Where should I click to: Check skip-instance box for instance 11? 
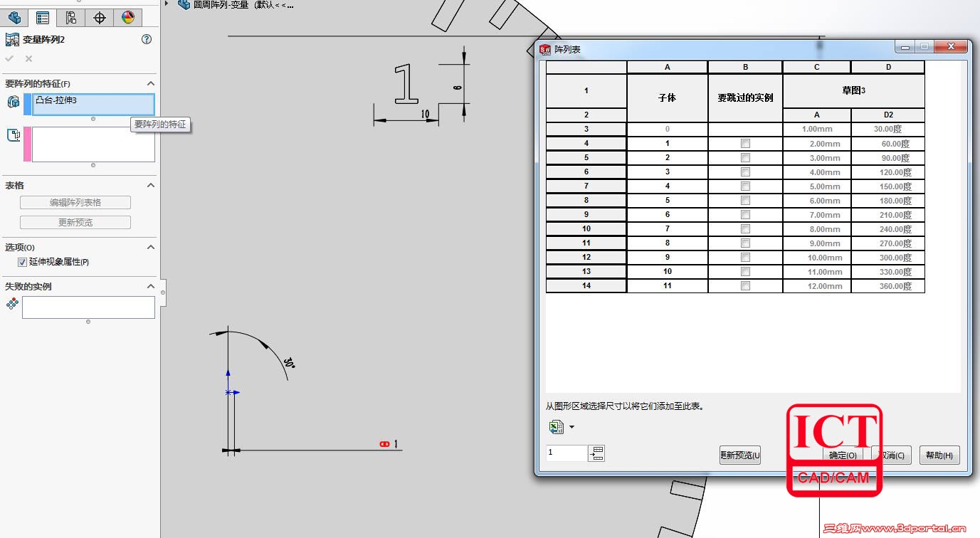[x=745, y=286]
